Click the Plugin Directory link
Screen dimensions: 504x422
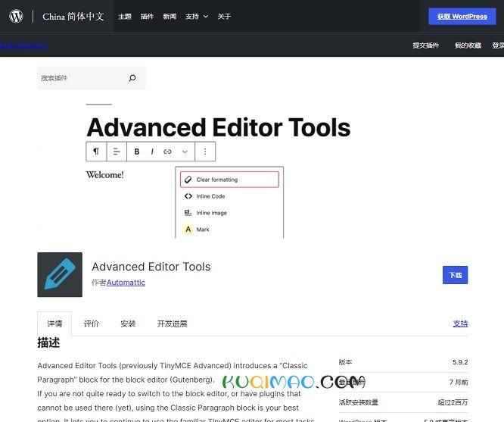tap(23, 45)
